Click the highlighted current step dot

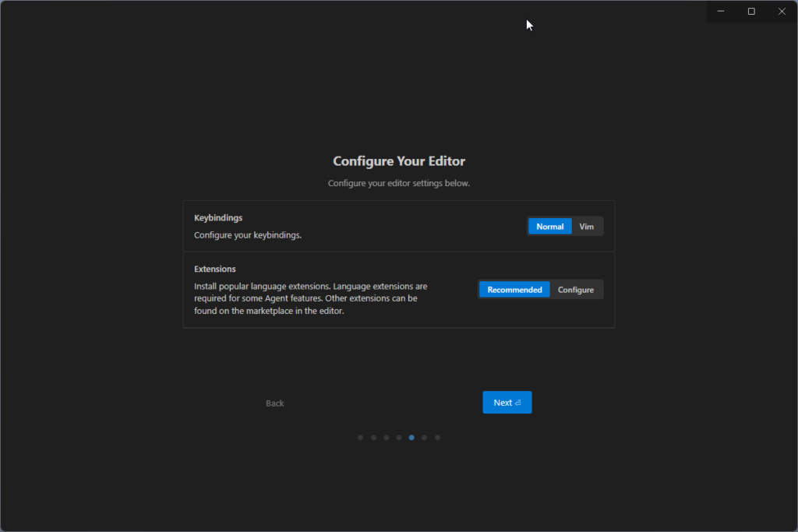(x=411, y=438)
